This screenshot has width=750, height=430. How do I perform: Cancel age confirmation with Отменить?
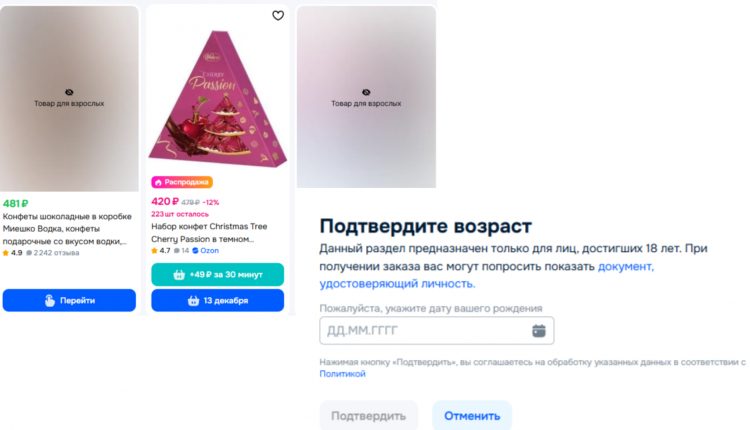472,416
